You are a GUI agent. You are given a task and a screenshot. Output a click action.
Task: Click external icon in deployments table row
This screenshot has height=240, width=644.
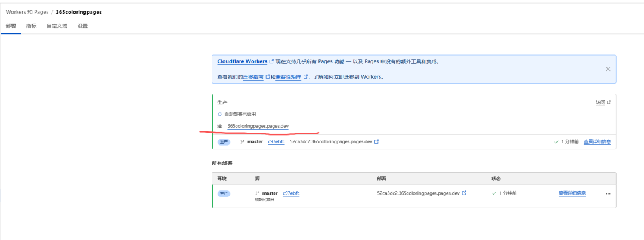[464, 193]
